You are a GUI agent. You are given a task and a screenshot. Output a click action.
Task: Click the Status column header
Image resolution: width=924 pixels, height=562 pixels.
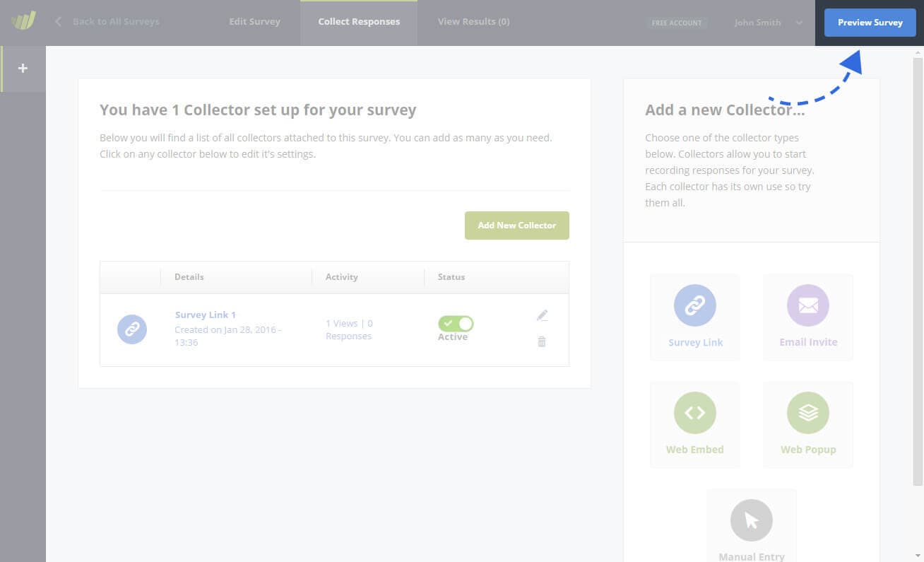(x=451, y=277)
